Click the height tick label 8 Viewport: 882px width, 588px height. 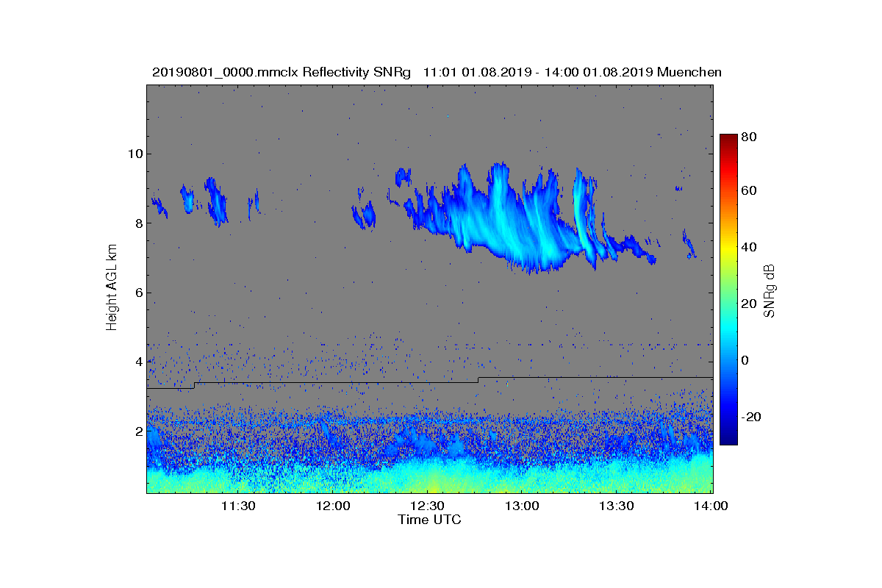tap(137, 223)
